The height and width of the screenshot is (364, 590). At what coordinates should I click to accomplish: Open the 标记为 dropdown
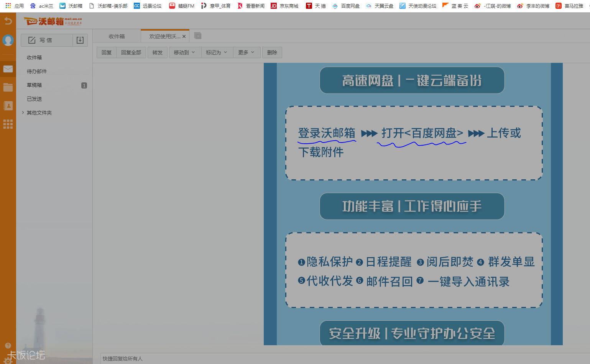pos(217,52)
